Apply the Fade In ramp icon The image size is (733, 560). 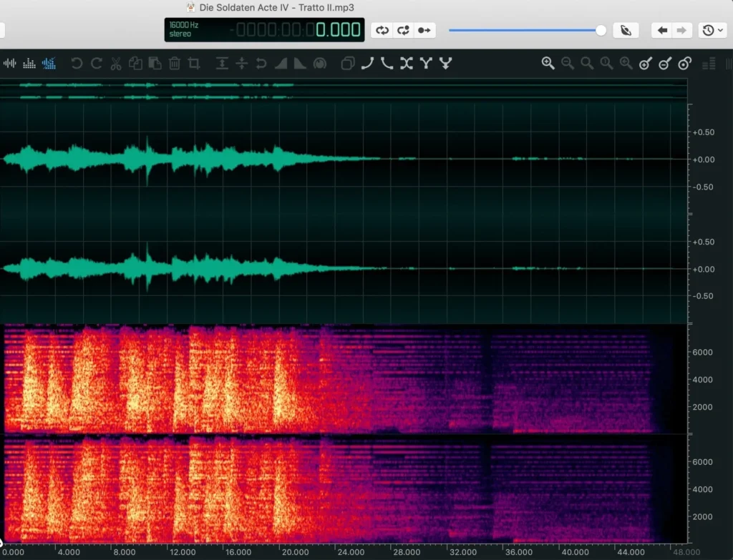[x=281, y=64]
